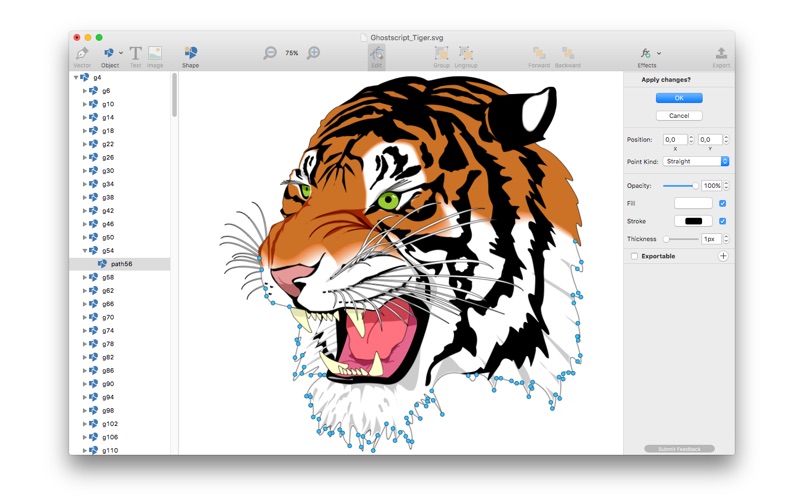Open the Effects dropdown arrow
Image resolution: width=800 pixels, height=500 pixels.
pyautogui.click(x=659, y=53)
